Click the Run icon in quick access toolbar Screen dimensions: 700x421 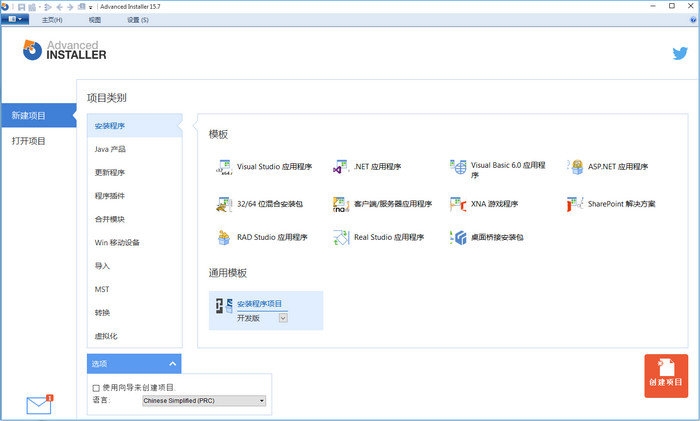click(48, 7)
